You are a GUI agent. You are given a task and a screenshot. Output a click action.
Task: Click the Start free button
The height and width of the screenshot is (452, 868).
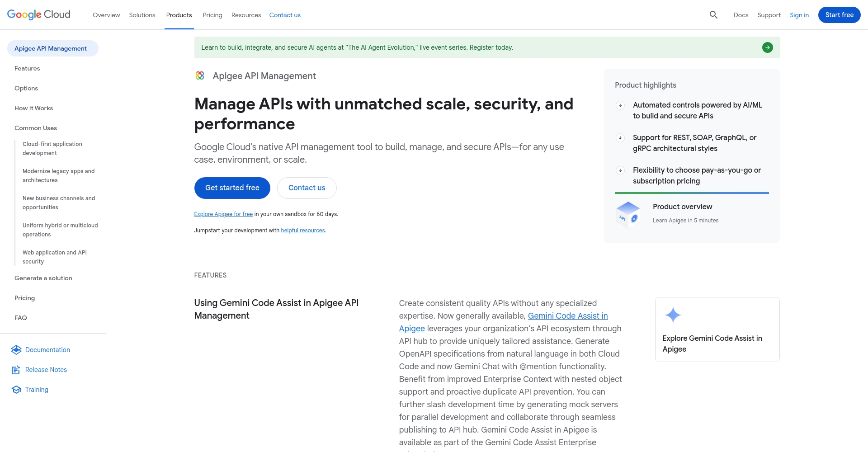tap(839, 15)
